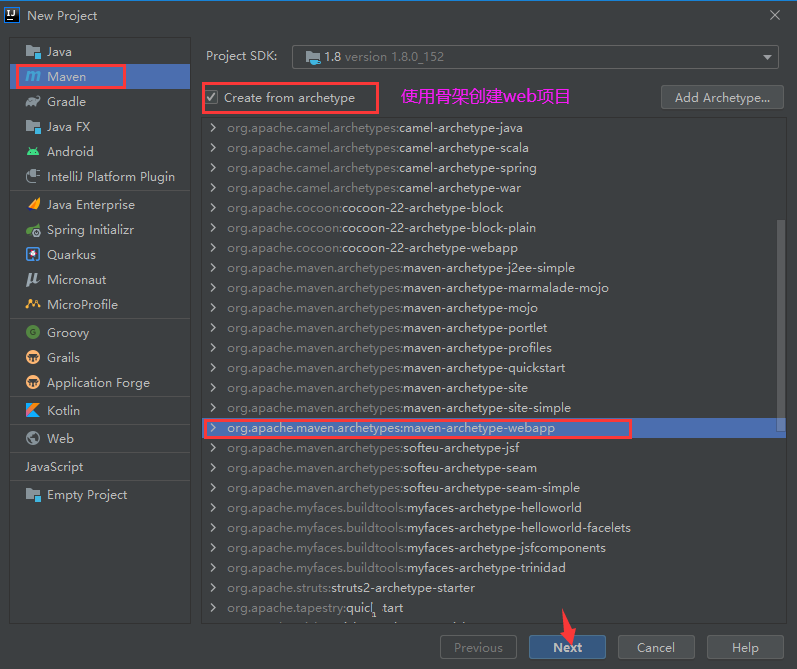
Task: Click the Previous button
Action: click(x=478, y=647)
